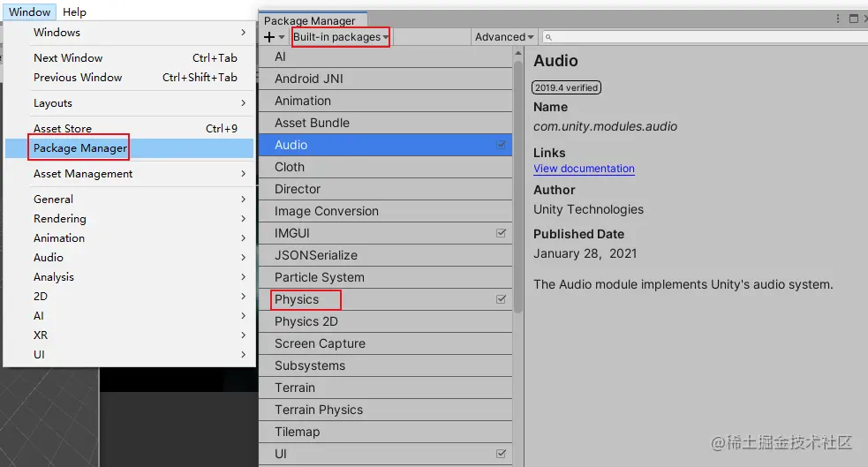Select the JSONSerialize package
Screen dimensions: 868x467
point(385,256)
